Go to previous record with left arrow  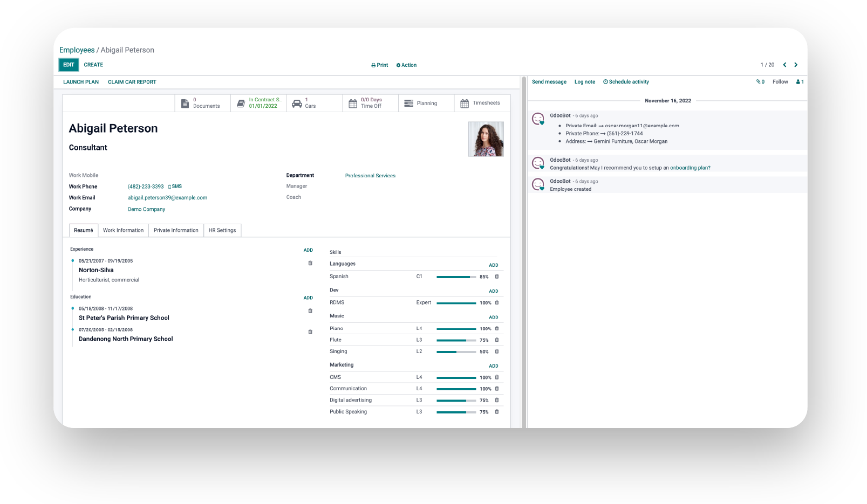click(x=784, y=64)
